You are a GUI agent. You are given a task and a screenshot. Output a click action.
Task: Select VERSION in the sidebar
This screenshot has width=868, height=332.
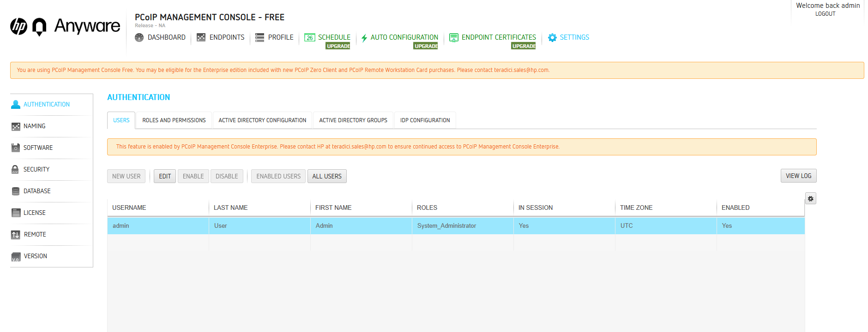(36, 256)
